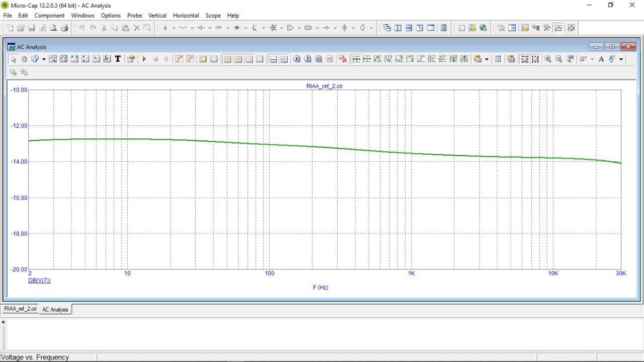
Task: Click the Zoom In magnifier icon
Action: [x=548, y=59]
